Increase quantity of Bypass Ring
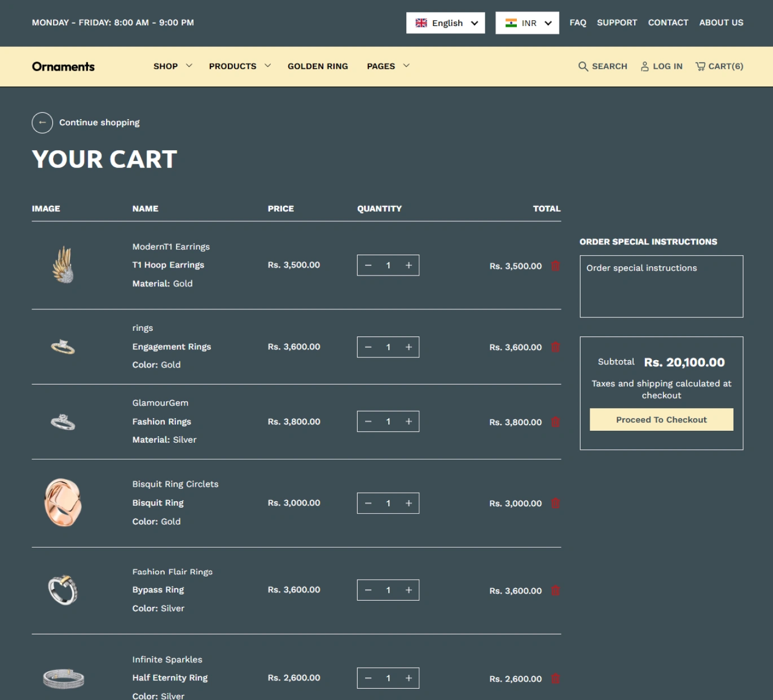 409,590
